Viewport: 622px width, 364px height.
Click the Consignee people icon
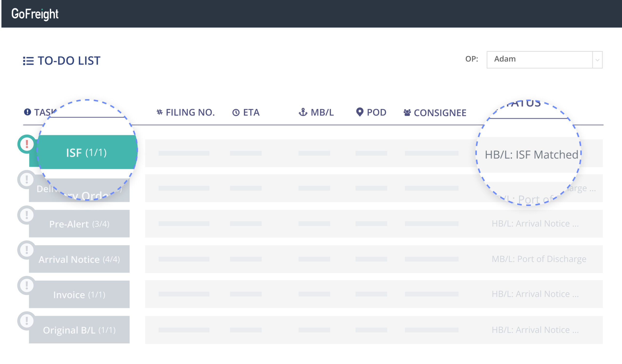407,113
